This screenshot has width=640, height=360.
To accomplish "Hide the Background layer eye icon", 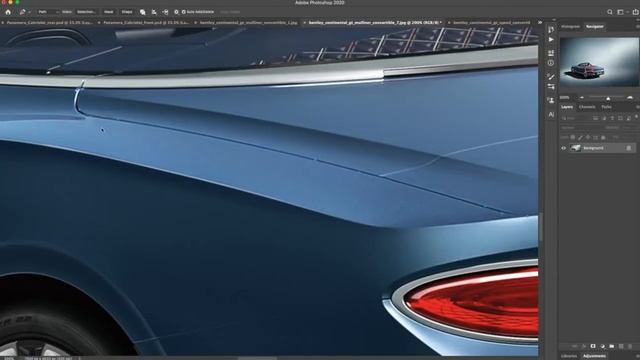I will [x=564, y=148].
